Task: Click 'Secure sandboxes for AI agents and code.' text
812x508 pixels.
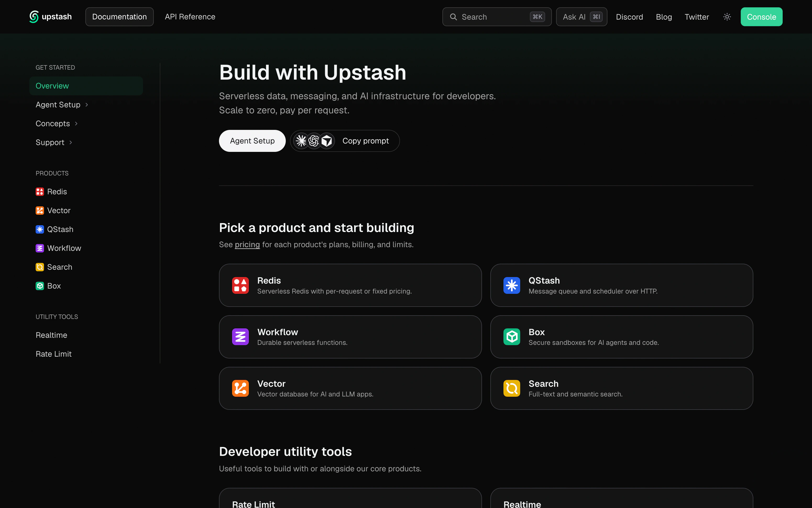Action: click(x=594, y=343)
